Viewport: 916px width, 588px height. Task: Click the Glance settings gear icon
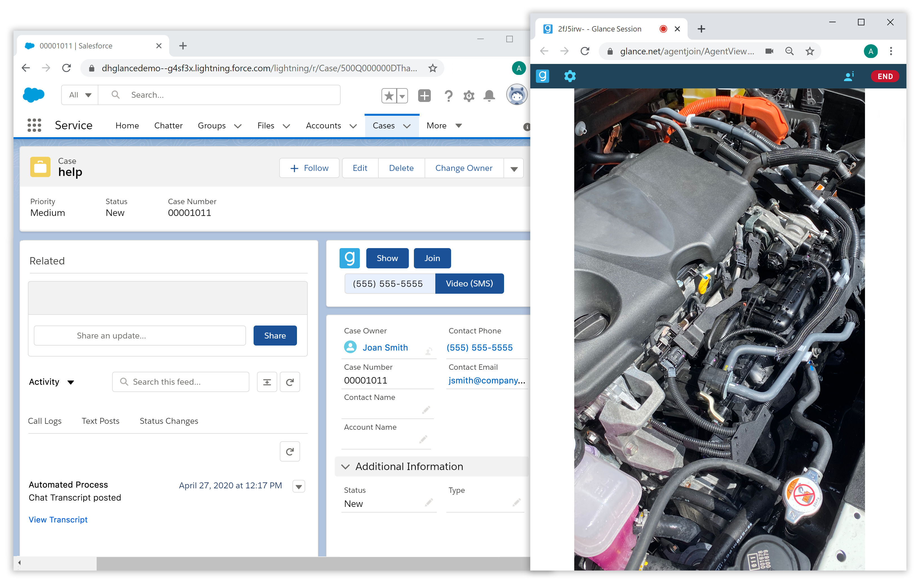(x=570, y=75)
